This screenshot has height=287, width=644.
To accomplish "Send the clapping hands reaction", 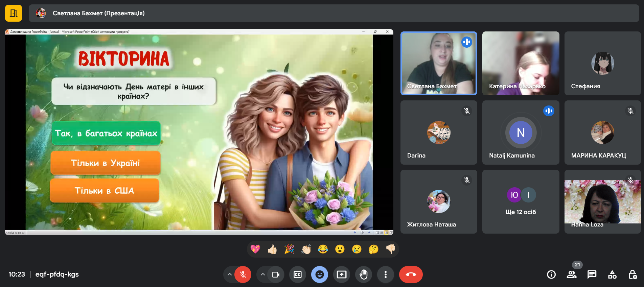I will click(x=306, y=249).
